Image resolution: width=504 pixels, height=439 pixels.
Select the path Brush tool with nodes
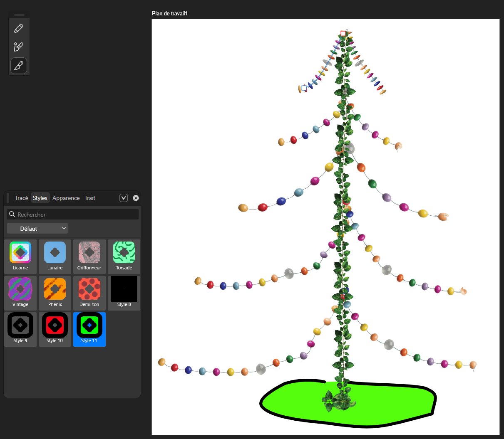(19, 47)
